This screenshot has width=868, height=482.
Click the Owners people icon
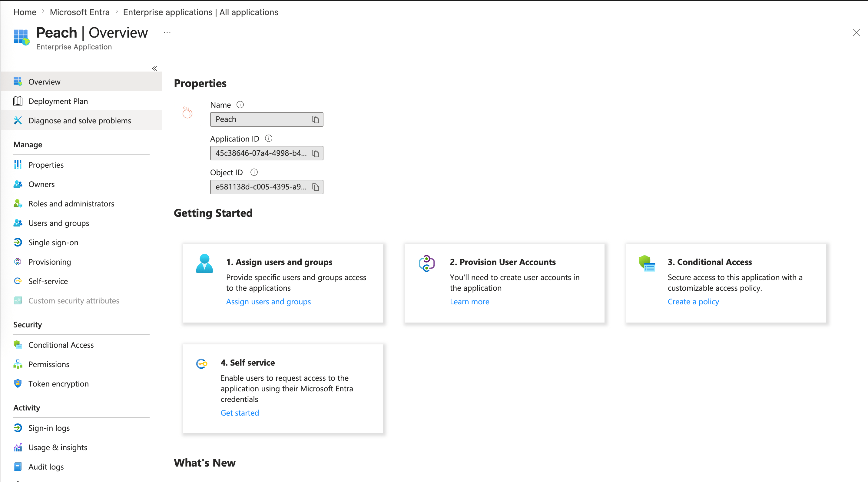click(18, 184)
